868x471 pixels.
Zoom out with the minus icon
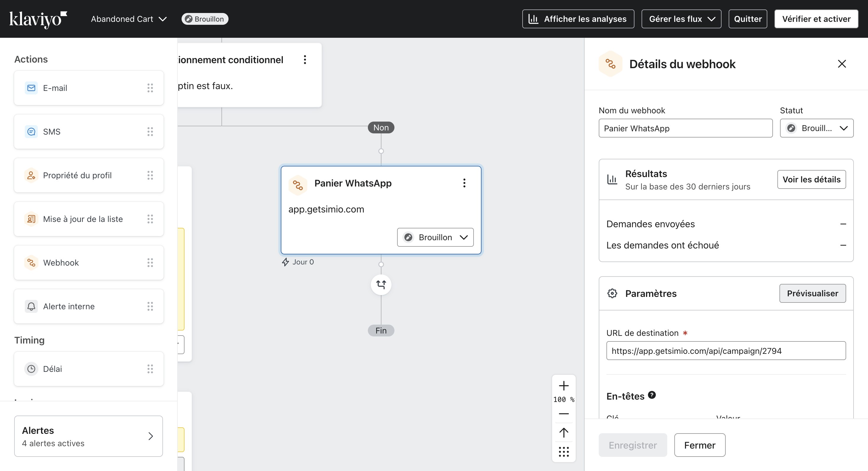pyautogui.click(x=563, y=414)
